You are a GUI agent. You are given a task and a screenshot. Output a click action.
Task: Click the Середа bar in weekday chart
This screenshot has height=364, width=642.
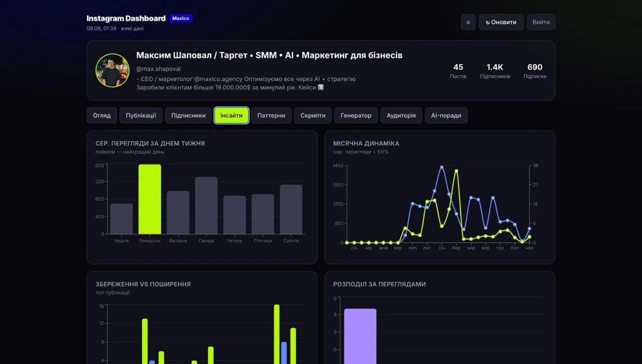tap(206, 206)
